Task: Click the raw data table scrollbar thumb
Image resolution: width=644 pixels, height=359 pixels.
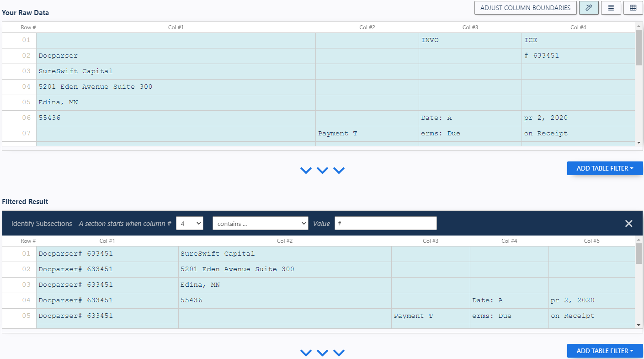Action: 639,48
